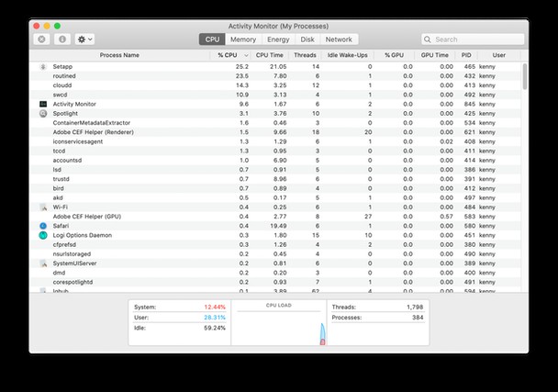
Task: Select the akd process row
Action: 275,198
